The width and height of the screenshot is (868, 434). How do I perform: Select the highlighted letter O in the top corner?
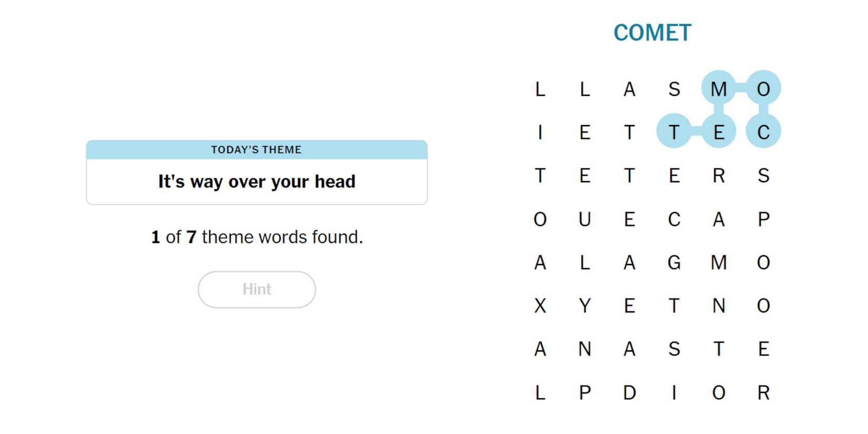(x=763, y=89)
